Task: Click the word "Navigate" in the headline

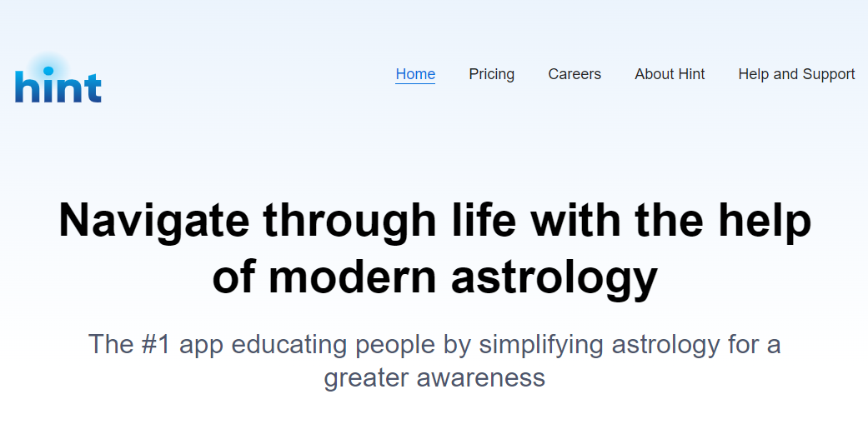Action: pyautogui.click(x=153, y=221)
